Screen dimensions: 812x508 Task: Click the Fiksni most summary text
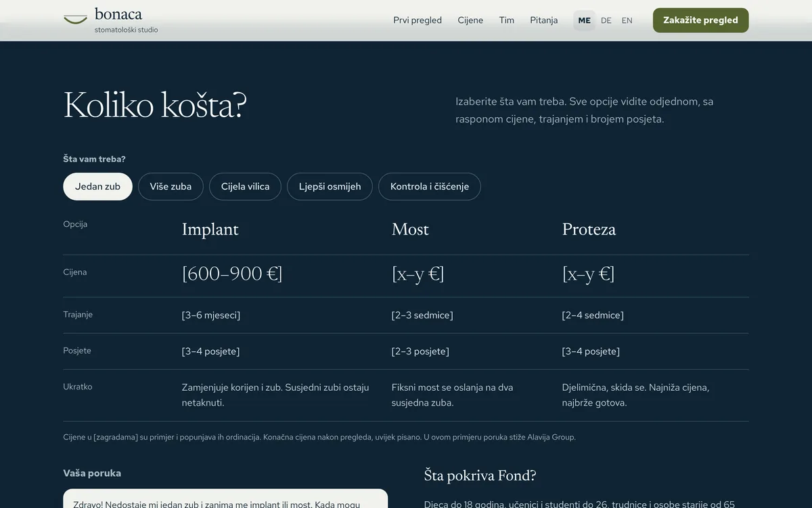pyautogui.click(x=453, y=395)
